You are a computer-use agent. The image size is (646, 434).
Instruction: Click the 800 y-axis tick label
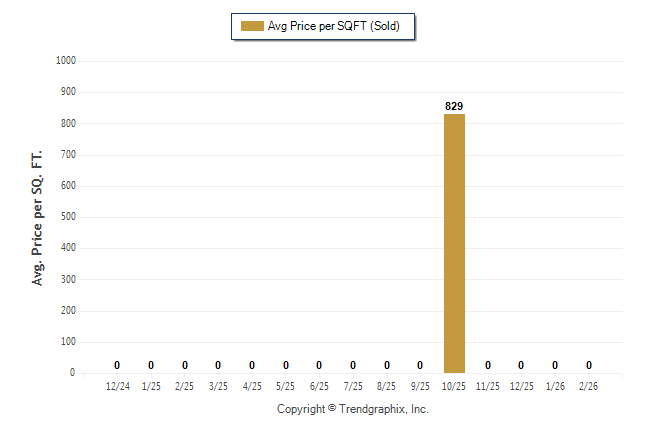pos(69,124)
